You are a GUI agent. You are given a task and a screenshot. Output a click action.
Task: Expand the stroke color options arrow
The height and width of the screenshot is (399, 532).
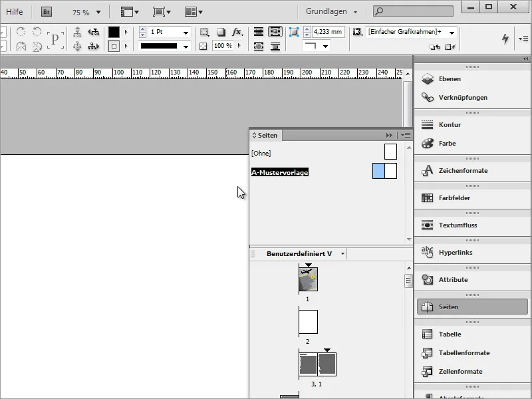pos(126,46)
